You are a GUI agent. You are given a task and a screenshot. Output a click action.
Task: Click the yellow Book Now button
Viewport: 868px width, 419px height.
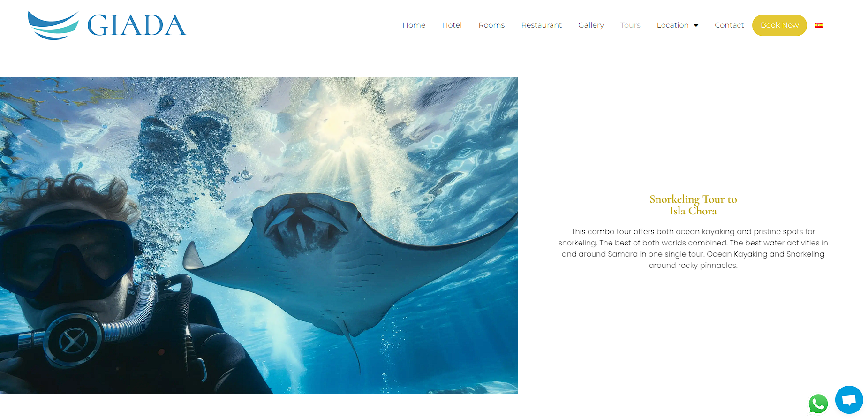(779, 25)
